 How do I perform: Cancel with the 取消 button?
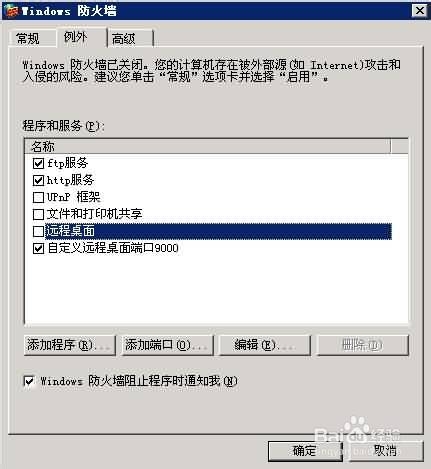pyautogui.click(x=386, y=451)
